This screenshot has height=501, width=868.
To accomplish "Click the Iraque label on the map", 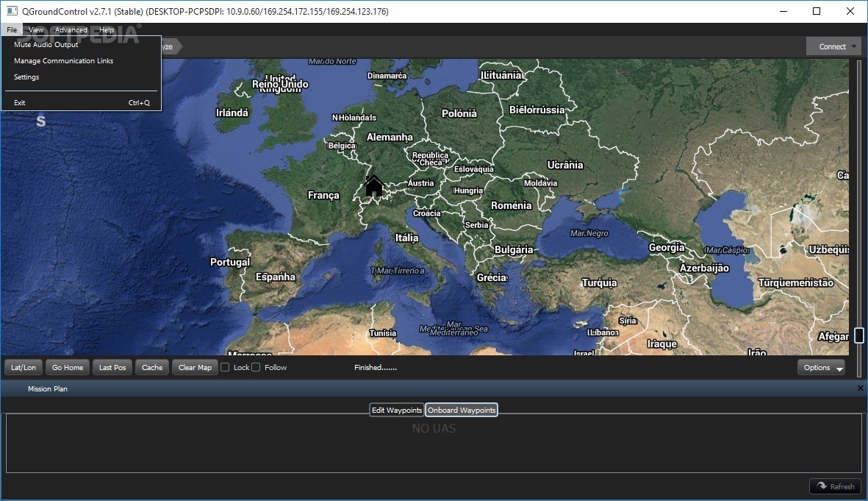I will coord(662,344).
